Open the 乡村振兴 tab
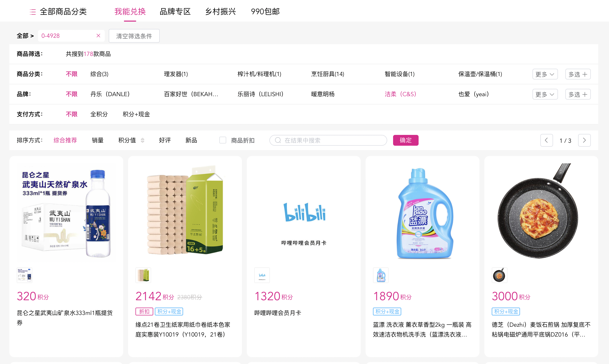Image resolution: width=609 pixels, height=364 pixels. tap(220, 12)
